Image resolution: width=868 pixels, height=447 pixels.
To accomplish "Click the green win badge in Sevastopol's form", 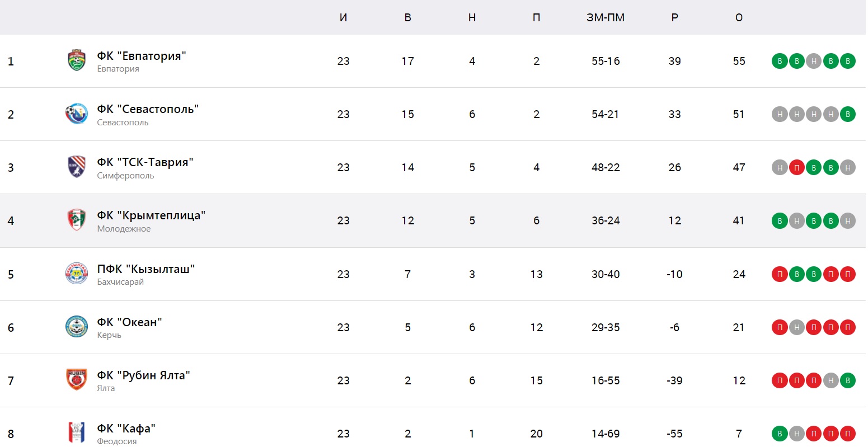I will 848,114.
